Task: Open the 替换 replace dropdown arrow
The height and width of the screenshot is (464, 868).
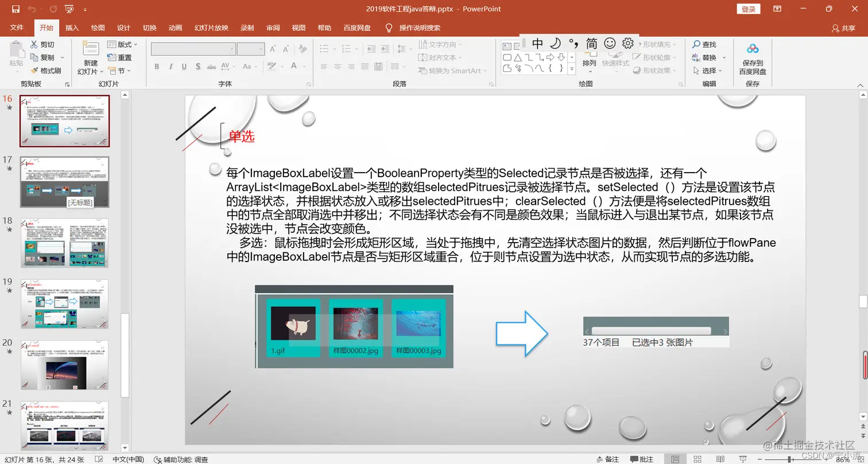Action: click(724, 57)
